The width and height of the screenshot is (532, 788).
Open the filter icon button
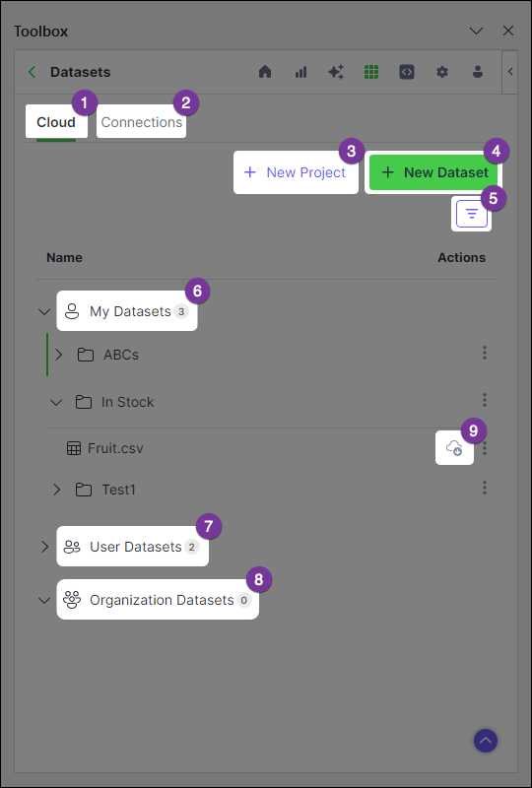pos(472,214)
